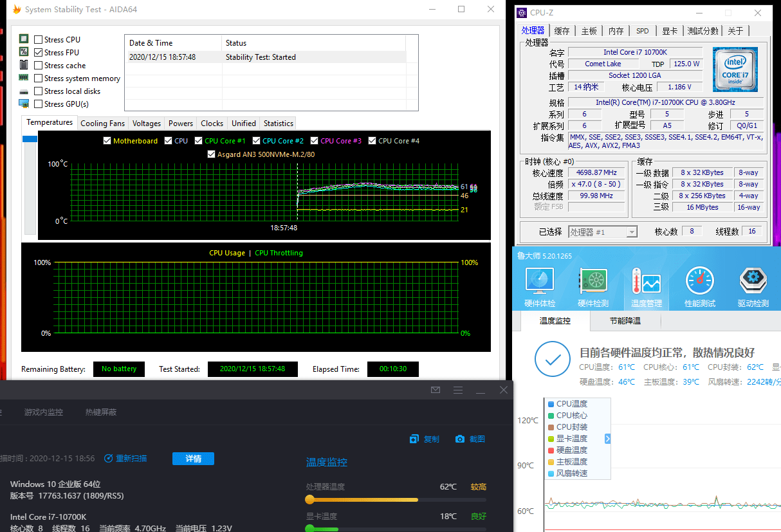This screenshot has height=532, width=781.
Task: Click the CPU温度 legend entry in 鲁大师 chart
Action: [x=567, y=404]
